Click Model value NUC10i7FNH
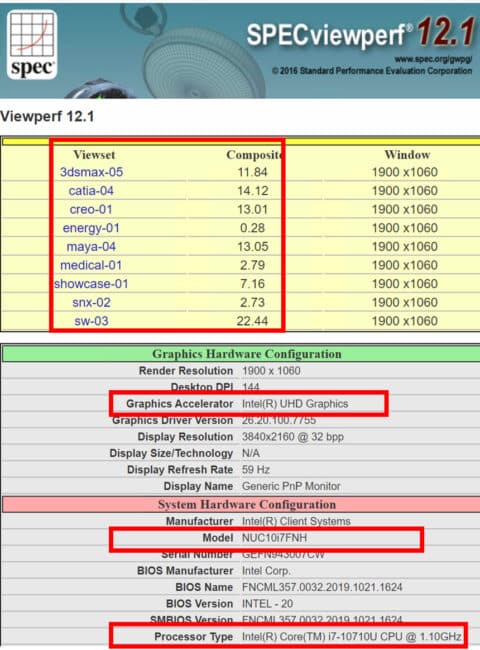The image size is (480, 650). 274,538
